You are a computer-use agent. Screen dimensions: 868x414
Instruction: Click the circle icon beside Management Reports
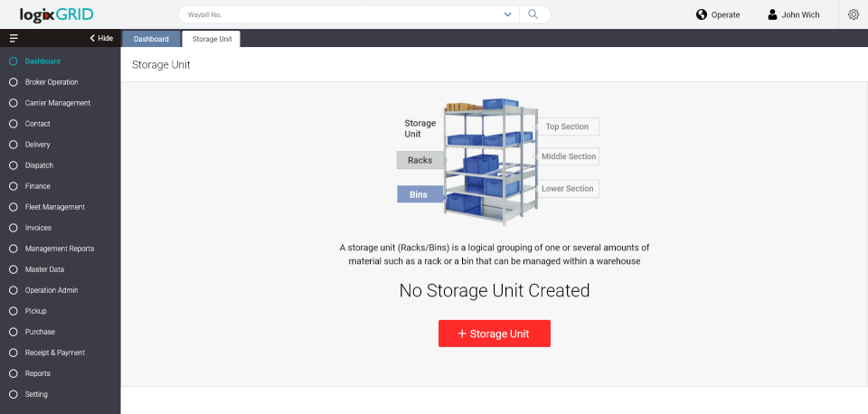(14, 249)
